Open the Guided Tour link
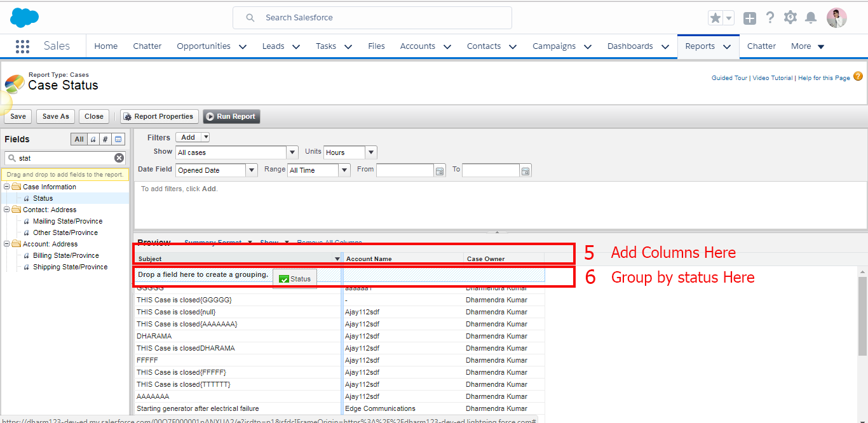Image resolution: width=868 pixels, height=423 pixels. pyautogui.click(x=729, y=78)
